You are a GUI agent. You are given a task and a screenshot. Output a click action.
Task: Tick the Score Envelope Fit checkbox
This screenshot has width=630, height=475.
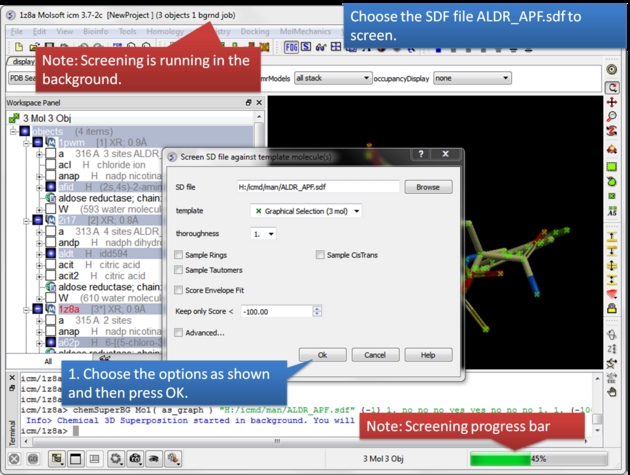179,290
